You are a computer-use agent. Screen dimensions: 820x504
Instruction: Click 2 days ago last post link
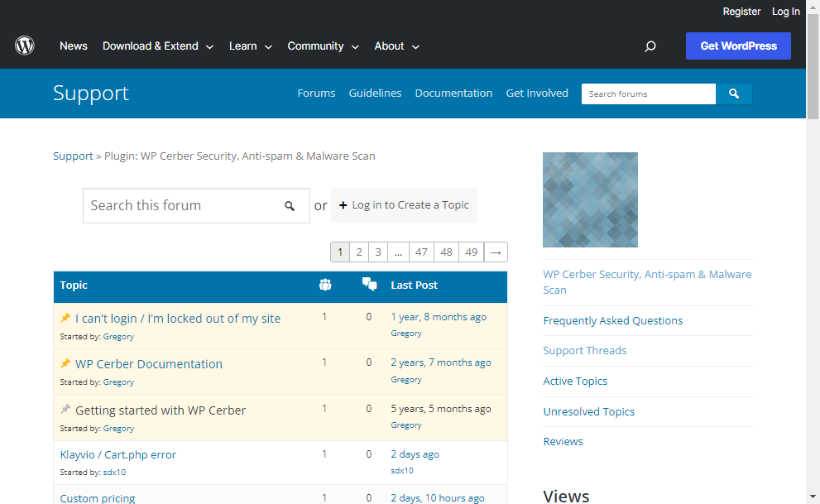(415, 454)
